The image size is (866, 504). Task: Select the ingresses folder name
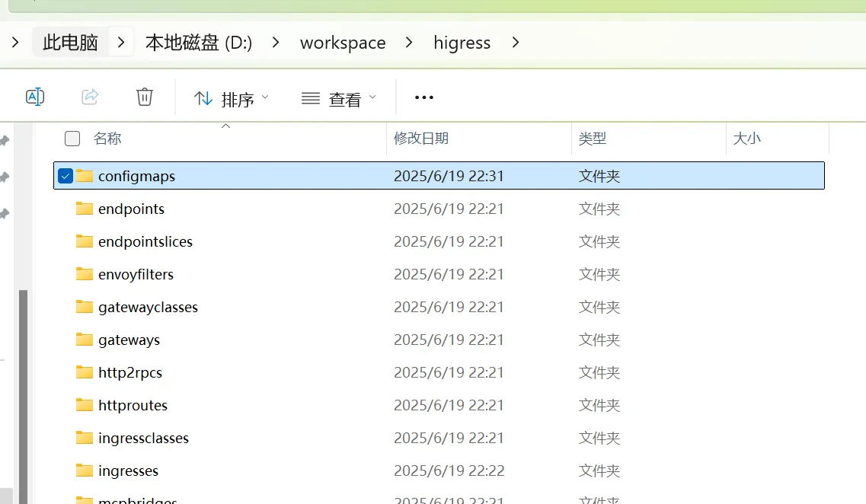[x=128, y=471]
